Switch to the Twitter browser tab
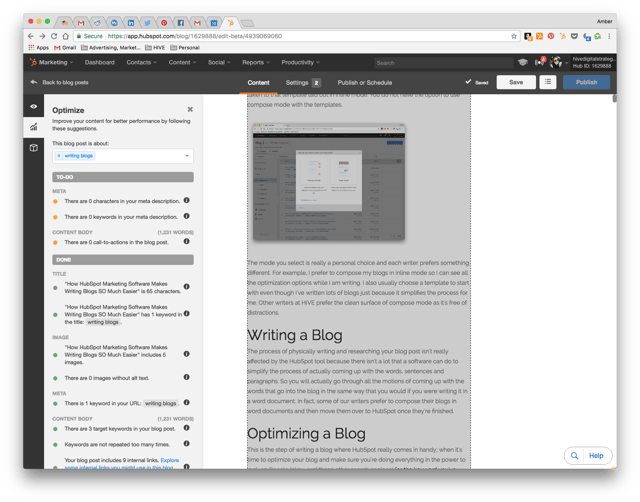This screenshot has width=640, height=502. pos(147,23)
